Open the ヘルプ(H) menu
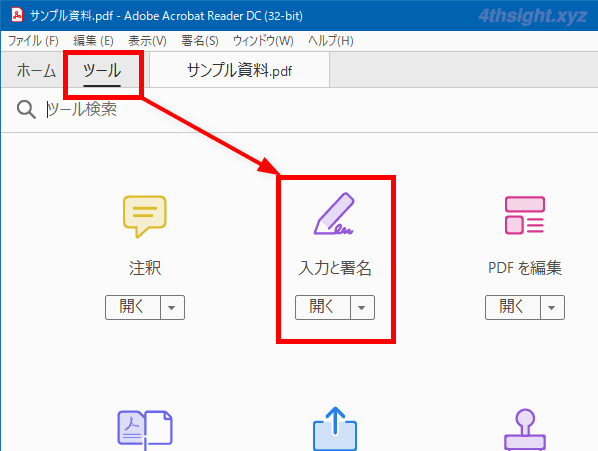The image size is (598, 451). click(x=331, y=40)
